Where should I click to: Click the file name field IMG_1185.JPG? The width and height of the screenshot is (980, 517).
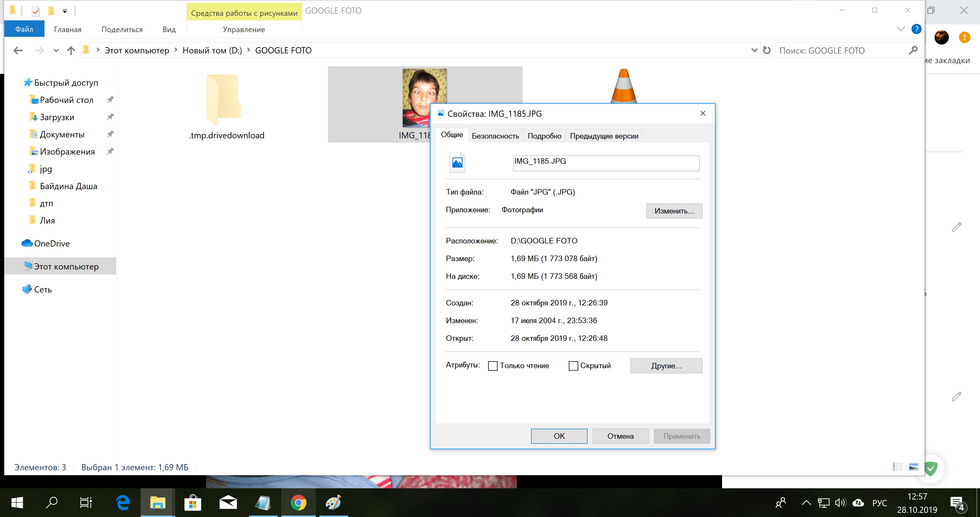(x=606, y=163)
